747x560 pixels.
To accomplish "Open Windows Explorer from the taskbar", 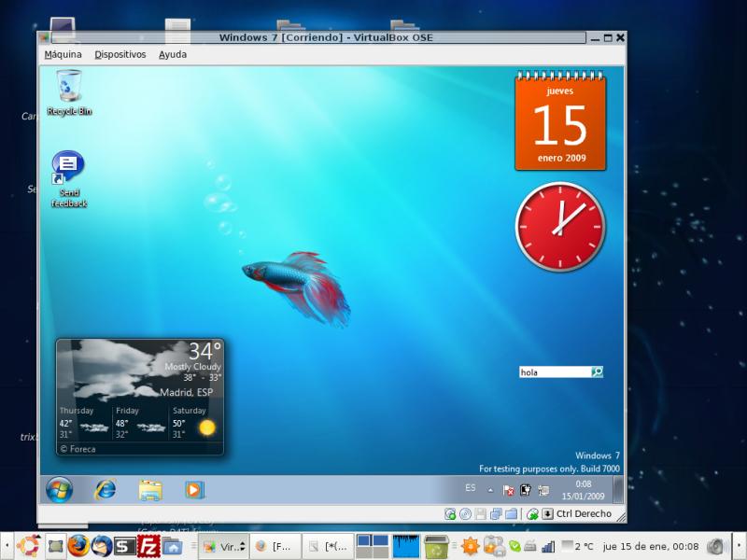I will point(150,490).
